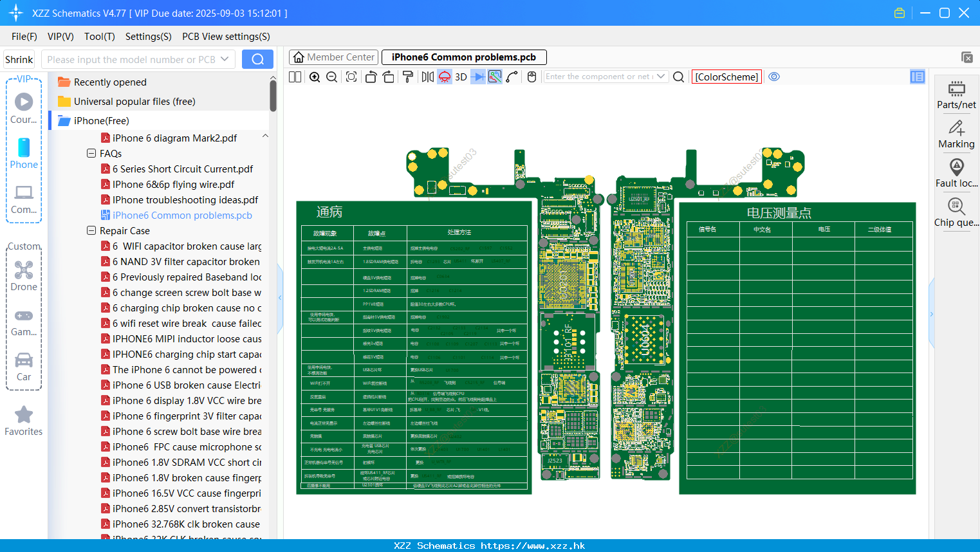The image size is (980, 552).
Task: Zoom out of the PCB view
Action: [332, 77]
